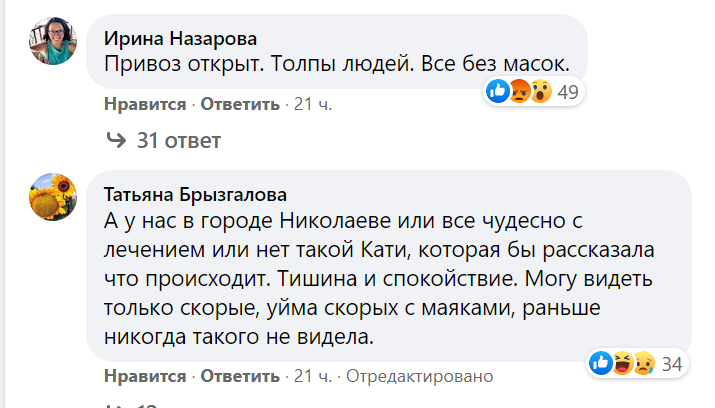Click the crying sad face reaction icon
The image size is (715, 408).
pos(643,364)
